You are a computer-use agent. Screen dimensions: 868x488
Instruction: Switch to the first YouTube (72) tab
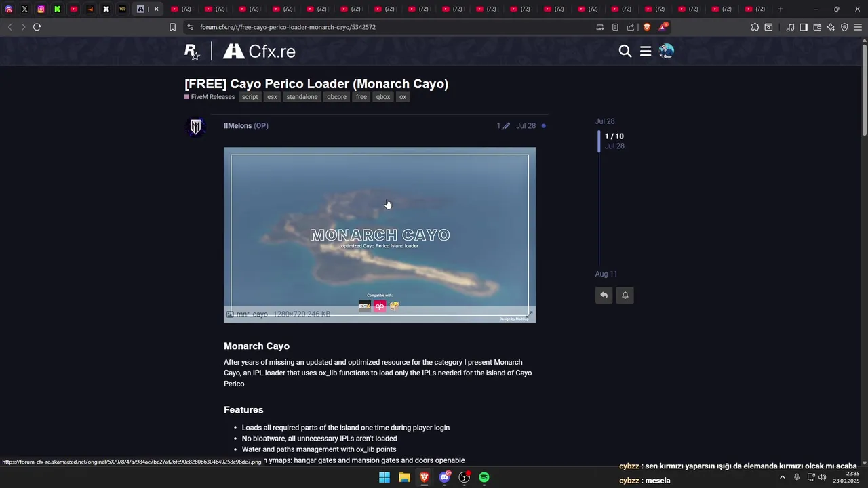pyautogui.click(x=180, y=9)
